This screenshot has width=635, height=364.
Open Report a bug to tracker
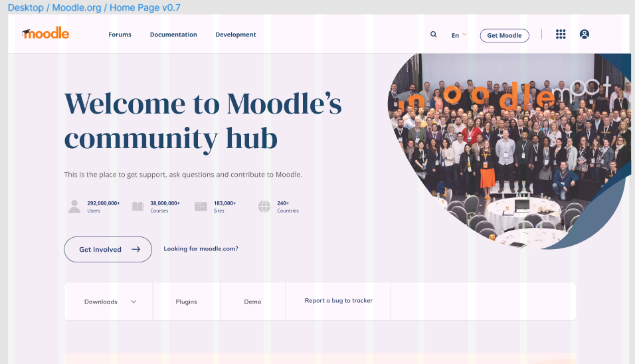339,300
